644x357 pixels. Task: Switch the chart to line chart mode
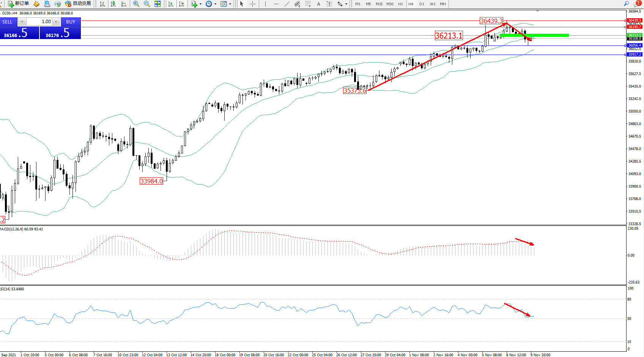124,4
